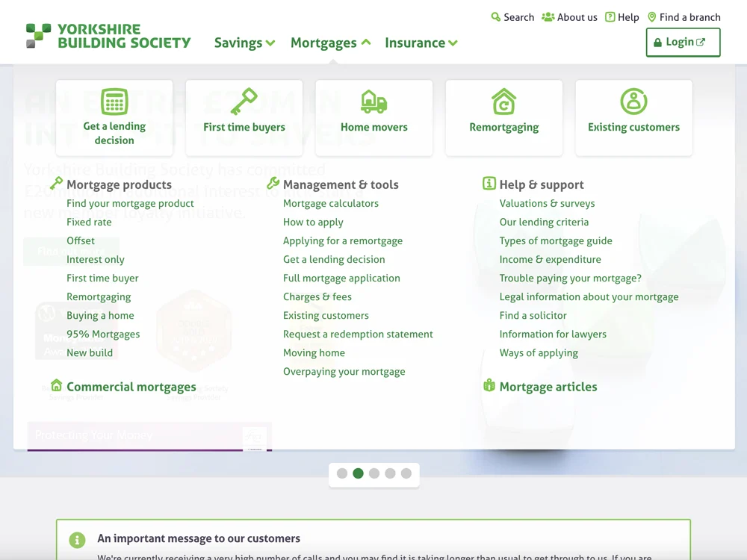Open Mortgage calculators link
The width and height of the screenshot is (747, 560).
click(x=331, y=203)
